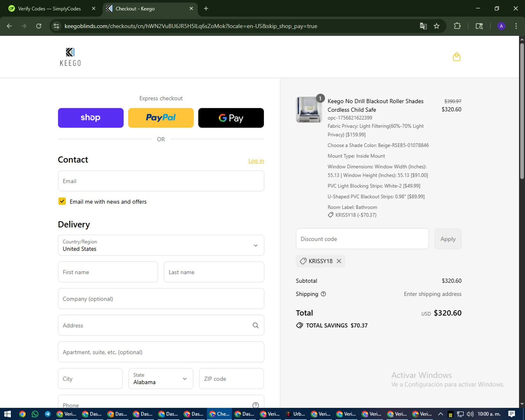Click the Shipping help question-mark icon
This screenshot has height=420, width=525.
[x=323, y=294]
